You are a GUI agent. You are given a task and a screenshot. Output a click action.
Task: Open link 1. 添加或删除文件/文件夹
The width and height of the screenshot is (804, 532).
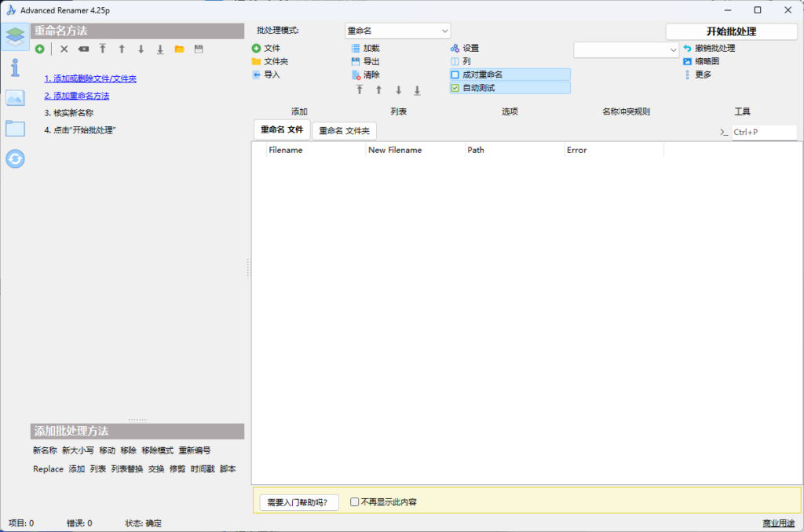click(x=90, y=78)
